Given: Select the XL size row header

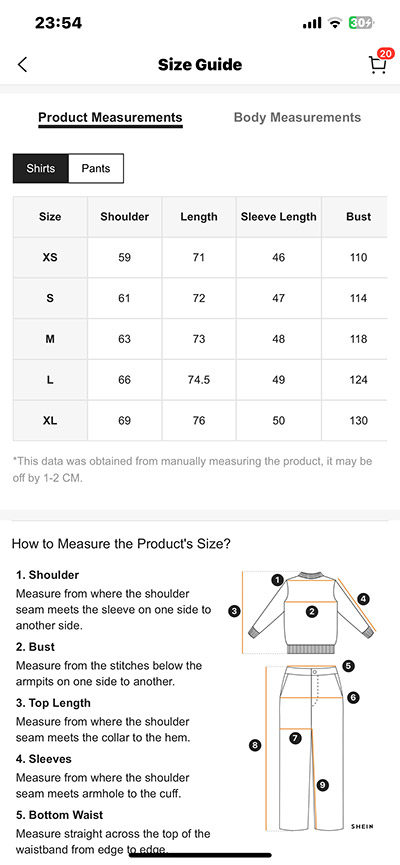Looking at the screenshot, I should tap(50, 420).
